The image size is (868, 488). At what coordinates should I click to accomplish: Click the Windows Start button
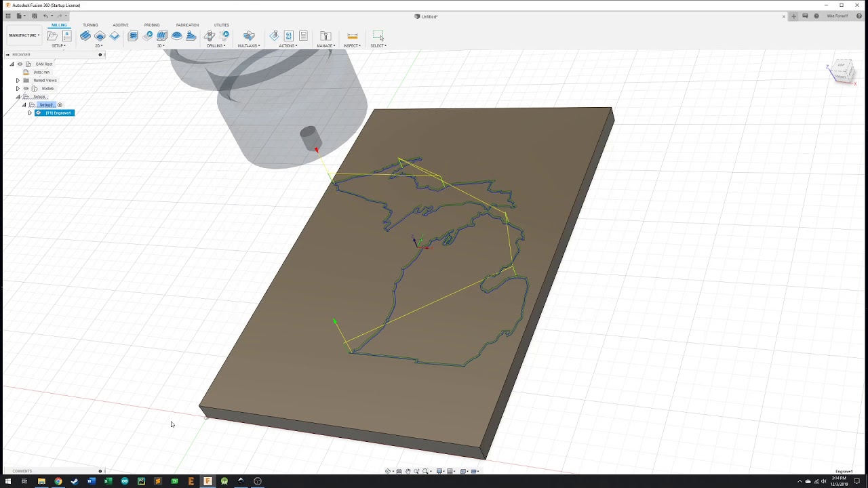[8, 481]
